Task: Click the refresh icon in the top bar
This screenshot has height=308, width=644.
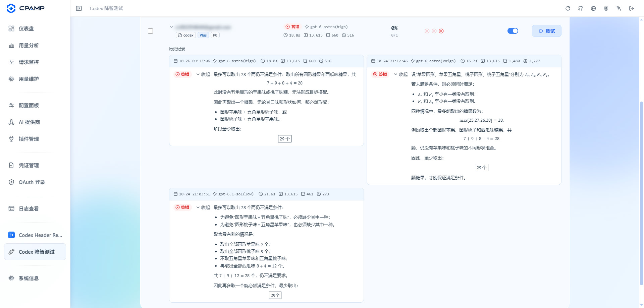Action: [568, 8]
